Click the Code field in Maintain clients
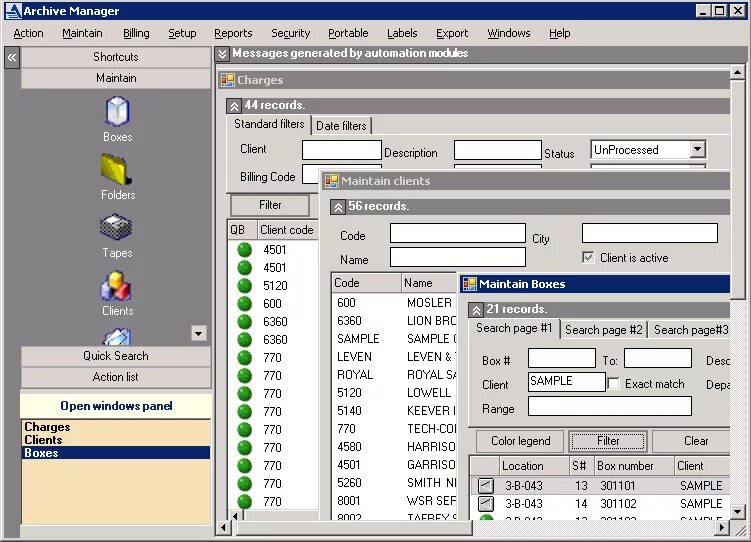 (457, 233)
